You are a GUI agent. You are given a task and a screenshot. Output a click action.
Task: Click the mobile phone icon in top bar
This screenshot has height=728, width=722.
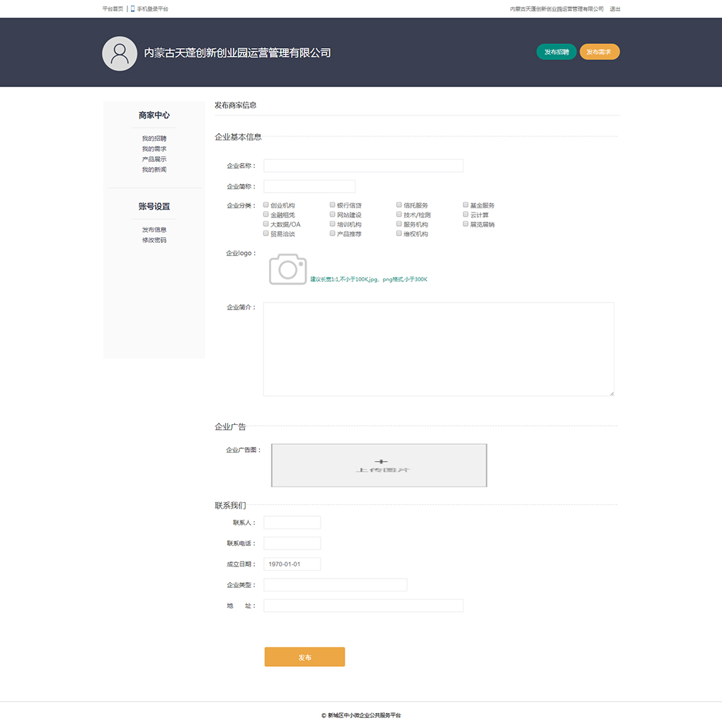132,9
